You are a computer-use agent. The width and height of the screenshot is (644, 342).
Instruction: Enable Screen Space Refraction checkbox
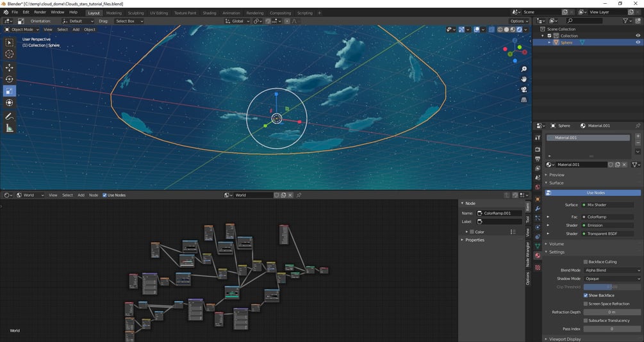click(585, 304)
